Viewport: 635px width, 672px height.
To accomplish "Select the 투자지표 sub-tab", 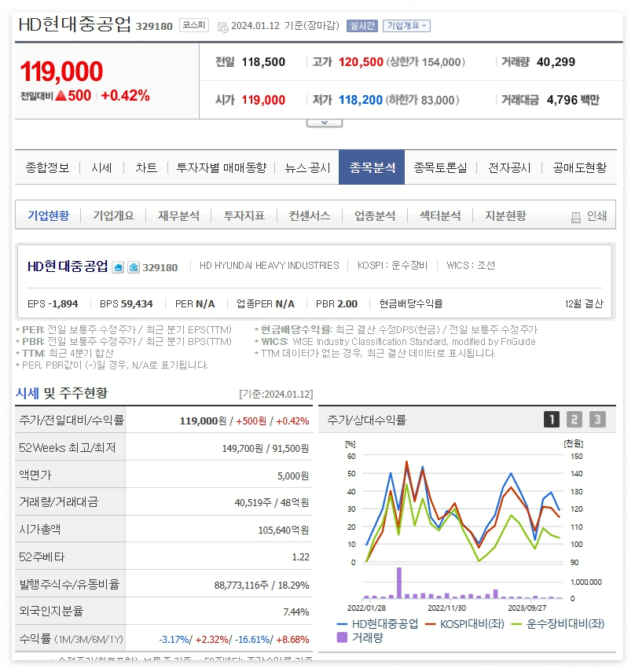I will click(x=244, y=214).
